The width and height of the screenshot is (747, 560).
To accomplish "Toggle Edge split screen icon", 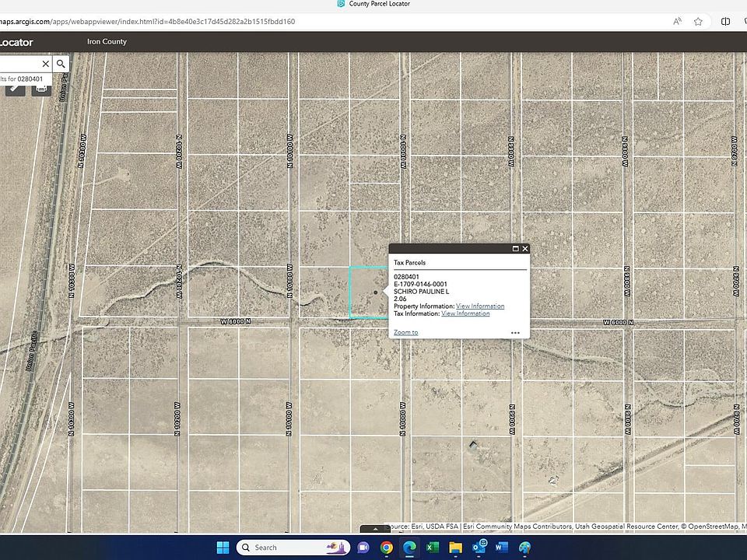I will tap(725, 22).
